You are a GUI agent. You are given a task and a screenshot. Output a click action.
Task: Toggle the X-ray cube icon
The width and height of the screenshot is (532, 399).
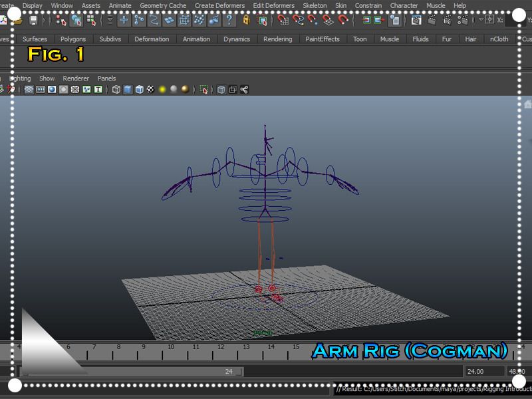pyautogui.click(x=221, y=90)
